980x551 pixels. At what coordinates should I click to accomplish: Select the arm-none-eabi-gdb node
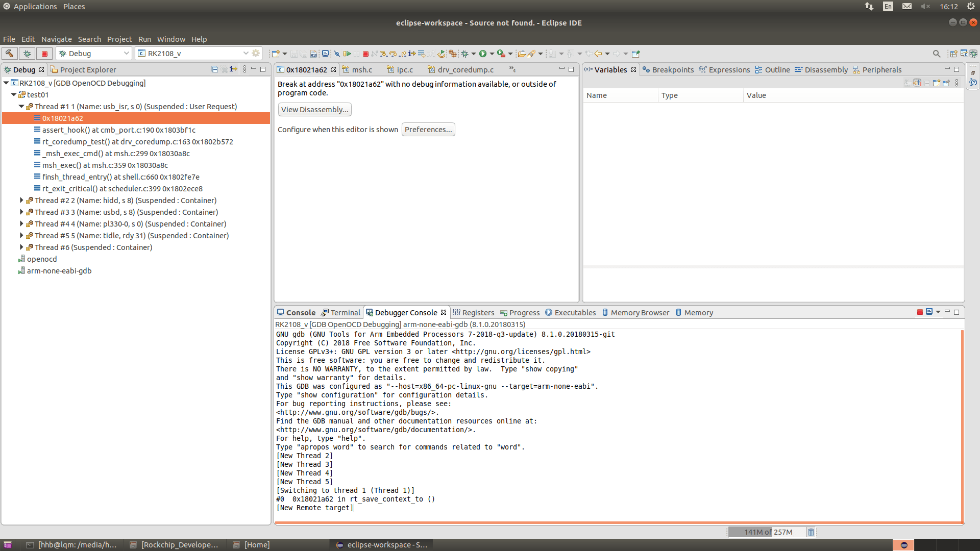(55, 270)
